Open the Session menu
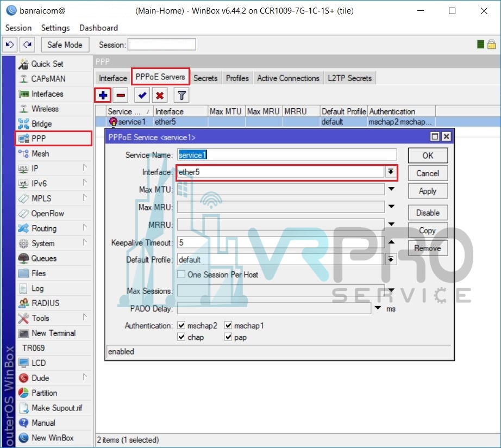The height and width of the screenshot is (448, 501). [x=18, y=28]
